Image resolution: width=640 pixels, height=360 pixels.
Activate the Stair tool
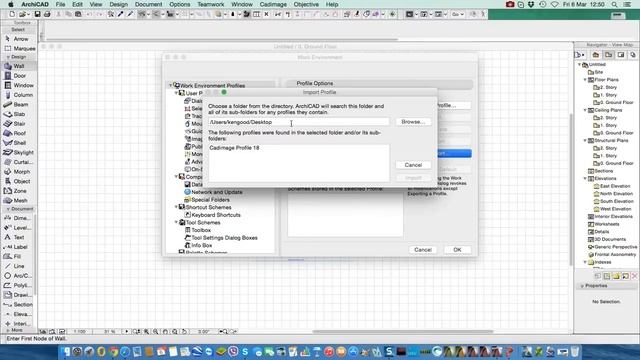tap(17, 124)
